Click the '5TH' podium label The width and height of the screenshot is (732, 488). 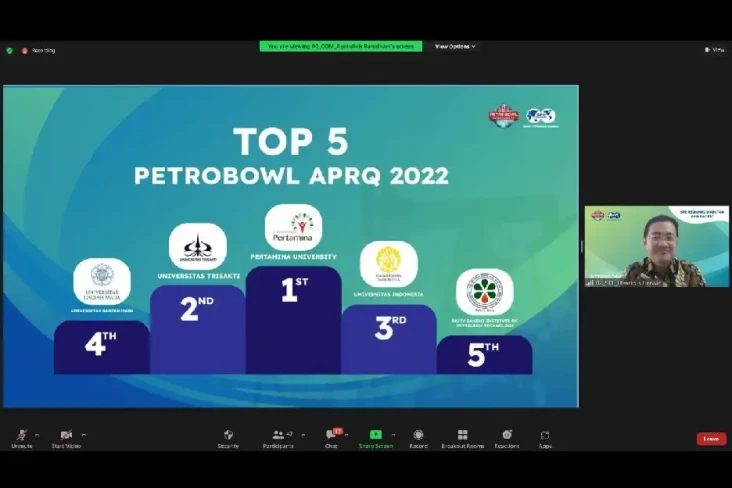pyautogui.click(x=483, y=354)
